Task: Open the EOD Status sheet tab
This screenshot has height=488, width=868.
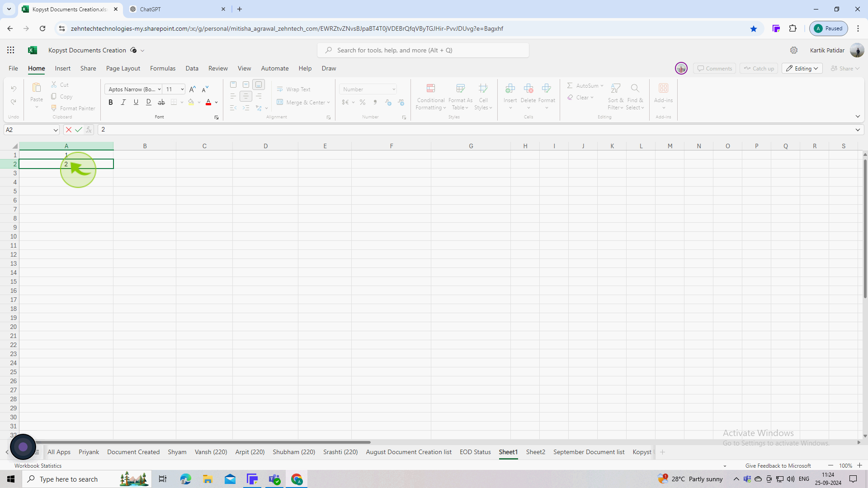Action: pyautogui.click(x=475, y=452)
